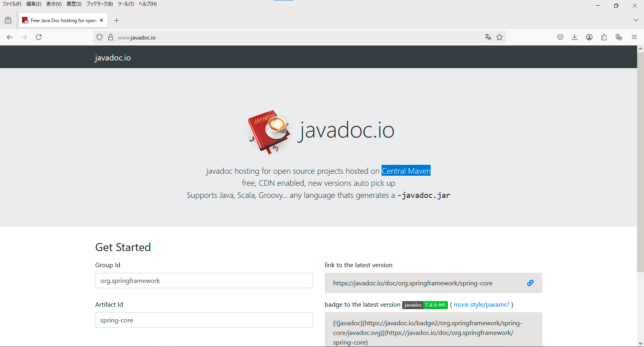This screenshot has height=347, width=644.
Task: Open the Downloads panel
Action: [575, 37]
